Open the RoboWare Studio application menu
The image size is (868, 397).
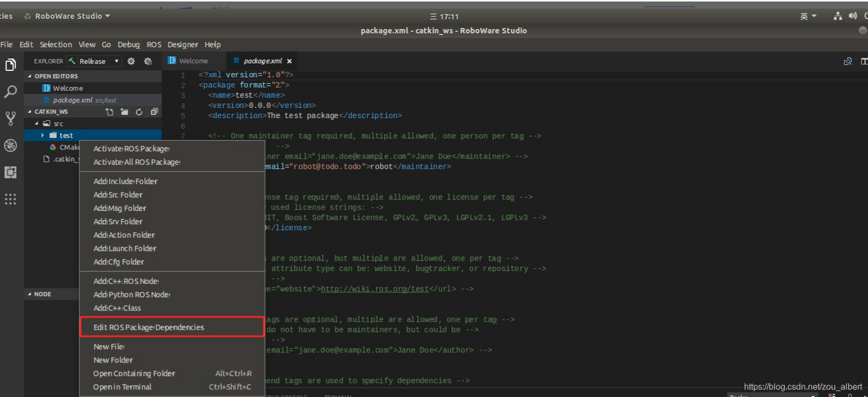click(68, 16)
